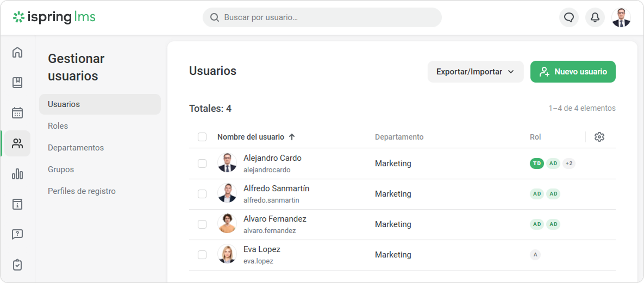
Task: Open the chat messages icon
Action: 569,17
